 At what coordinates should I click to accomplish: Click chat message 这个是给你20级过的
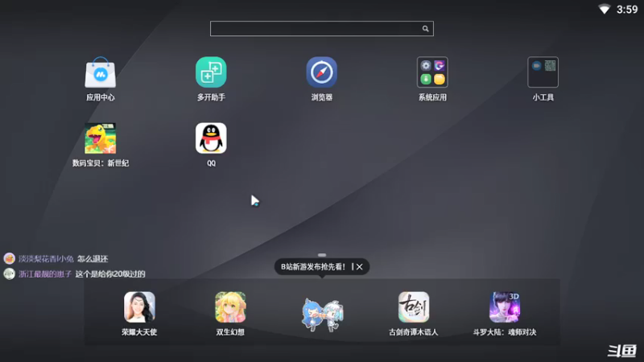[110, 274]
